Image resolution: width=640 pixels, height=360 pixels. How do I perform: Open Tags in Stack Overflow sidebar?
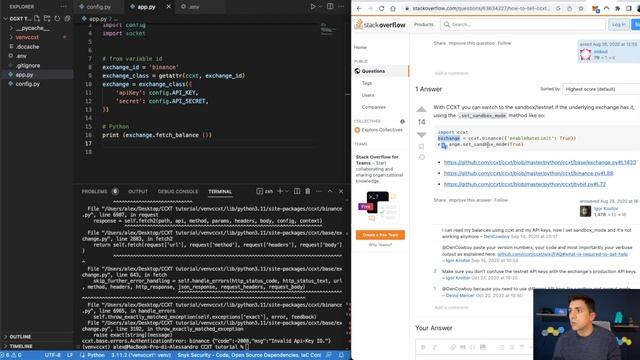click(367, 83)
